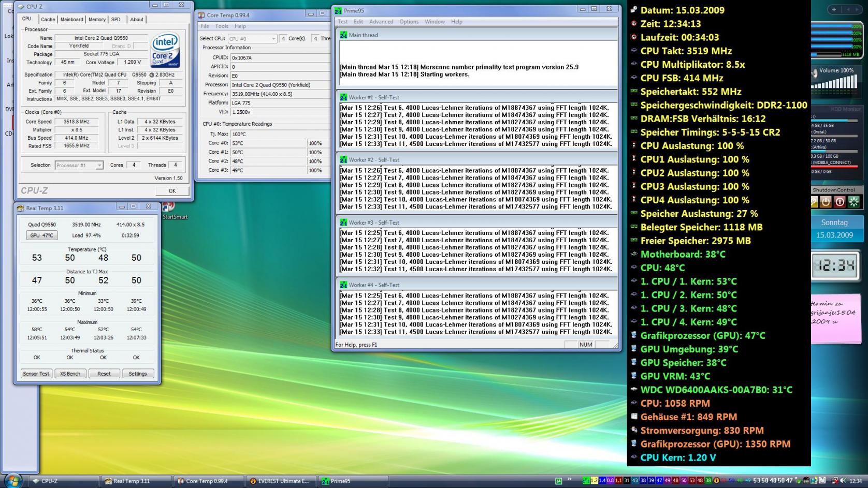Open the Core Temp Help menu

click(240, 26)
